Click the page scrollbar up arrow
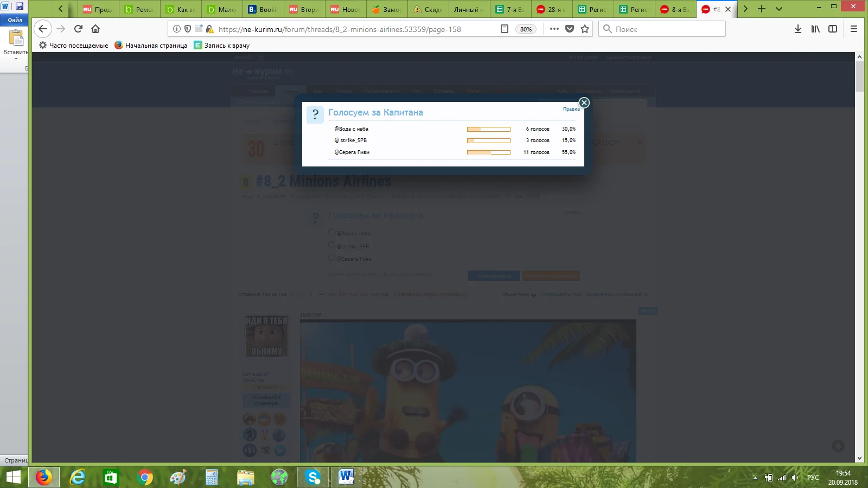The width and height of the screenshot is (868, 488). coord(859,56)
